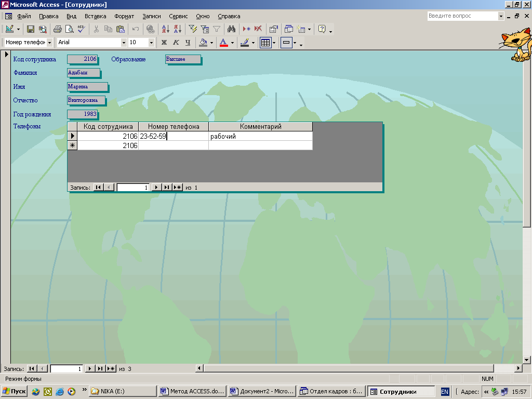The image size is (532, 399).
Task: Open Arial font name dropdown
Action: [x=124, y=43]
